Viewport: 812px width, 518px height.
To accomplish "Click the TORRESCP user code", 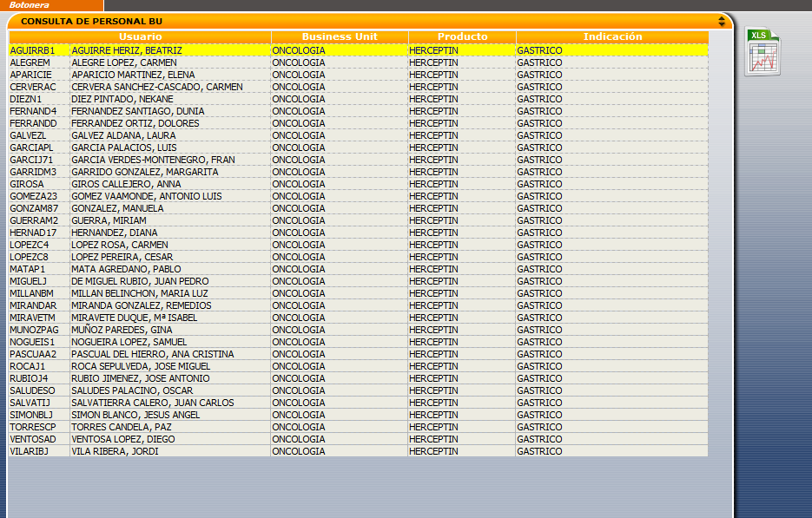I will (x=33, y=427).
